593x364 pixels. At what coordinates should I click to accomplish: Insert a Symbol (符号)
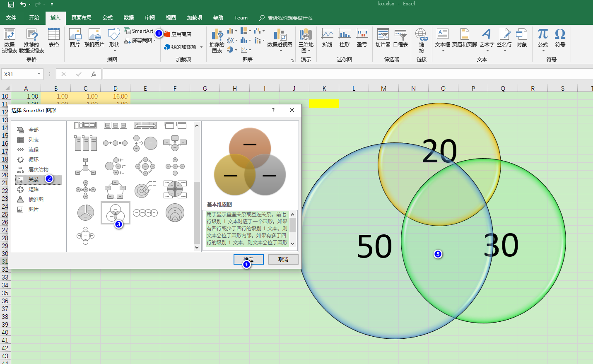pyautogui.click(x=560, y=38)
